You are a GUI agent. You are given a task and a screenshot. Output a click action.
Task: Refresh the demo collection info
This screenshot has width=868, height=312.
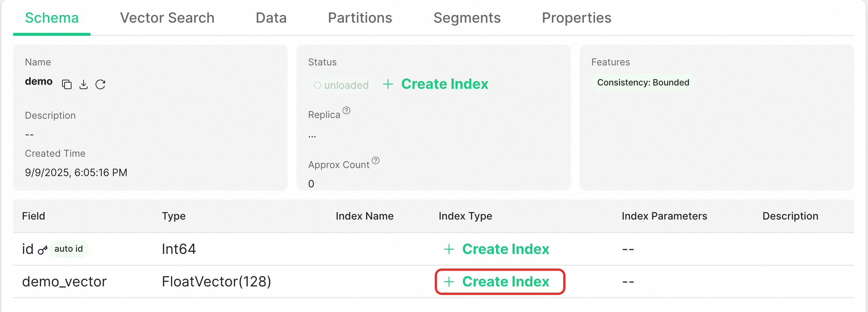100,84
